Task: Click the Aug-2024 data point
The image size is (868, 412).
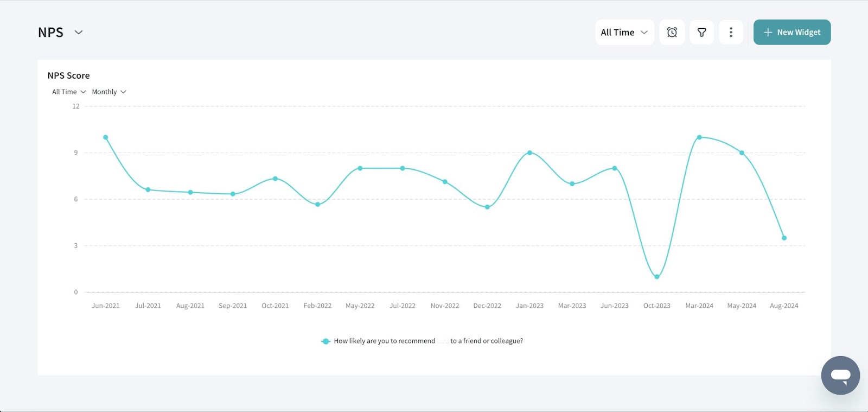Action: coord(784,238)
